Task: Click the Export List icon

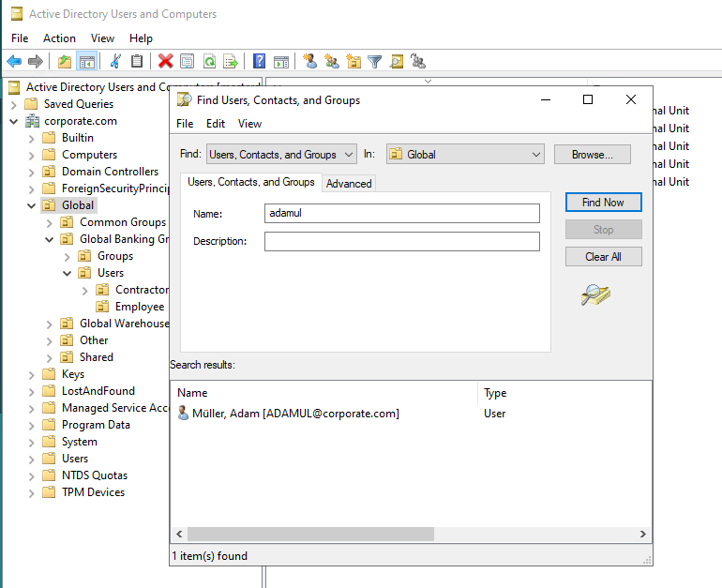Action: tap(231, 61)
